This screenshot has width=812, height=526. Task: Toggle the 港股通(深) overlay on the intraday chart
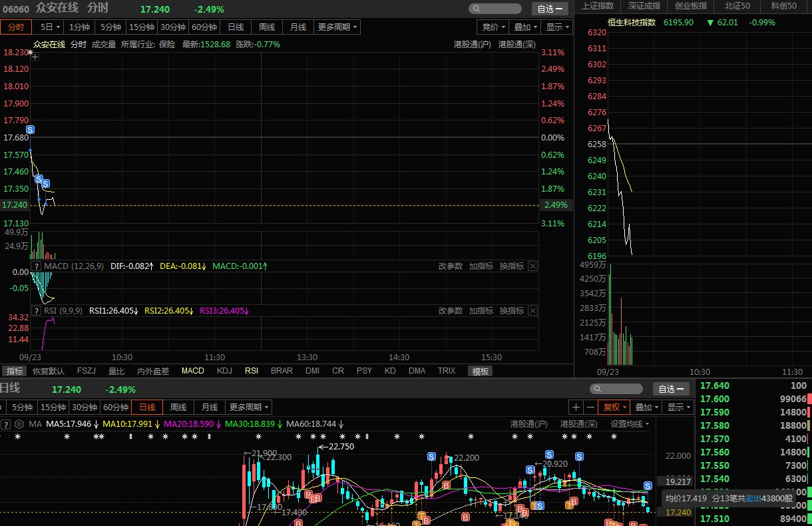pos(516,45)
